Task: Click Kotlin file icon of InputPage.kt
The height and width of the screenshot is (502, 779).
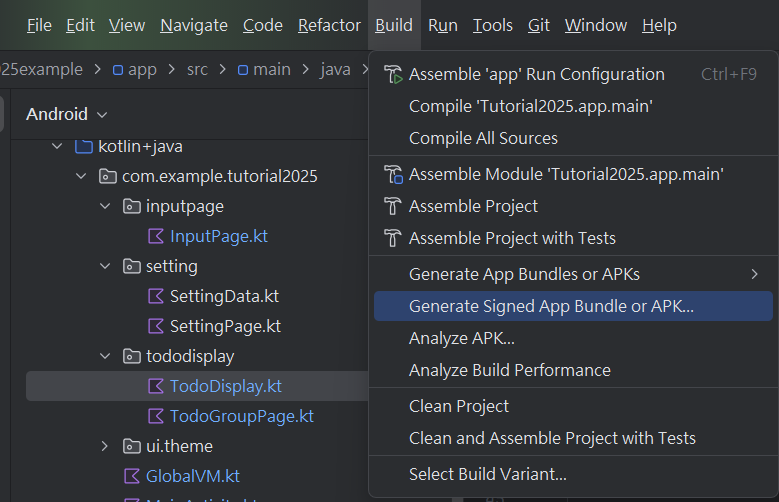Action: (x=155, y=236)
